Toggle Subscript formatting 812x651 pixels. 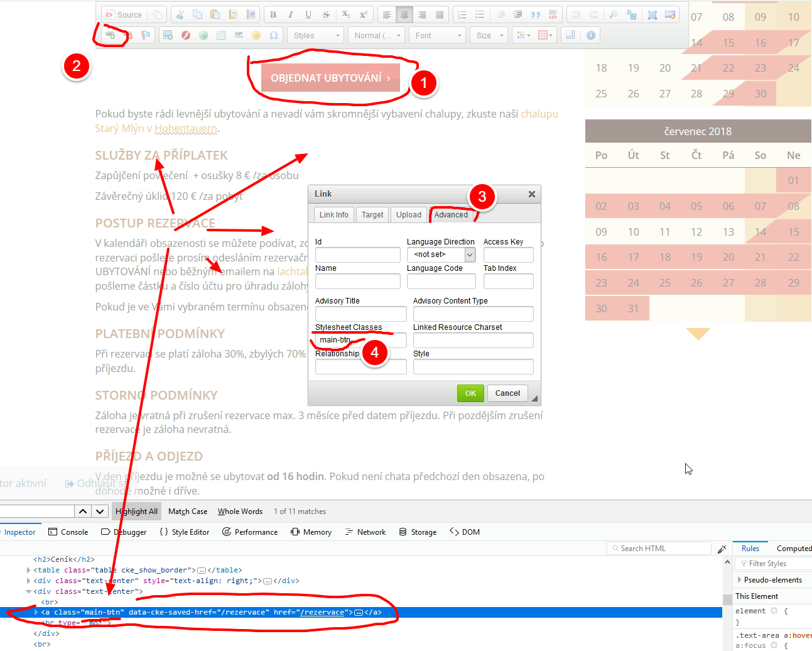(346, 14)
